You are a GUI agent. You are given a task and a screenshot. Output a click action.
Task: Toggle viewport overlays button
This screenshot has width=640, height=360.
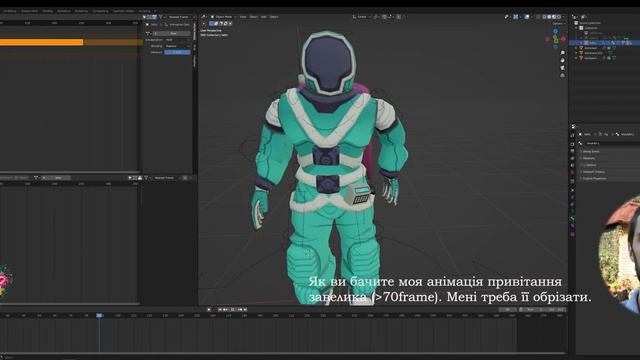tap(527, 17)
